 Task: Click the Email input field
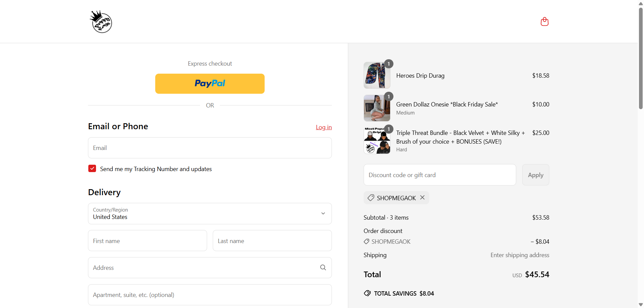click(209, 148)
